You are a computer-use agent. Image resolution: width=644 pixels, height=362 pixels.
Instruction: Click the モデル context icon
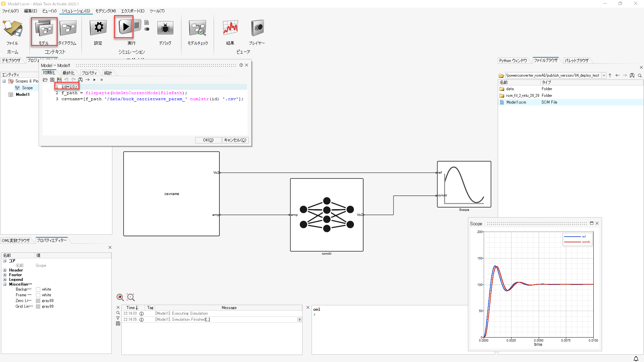tap(44, 28)
